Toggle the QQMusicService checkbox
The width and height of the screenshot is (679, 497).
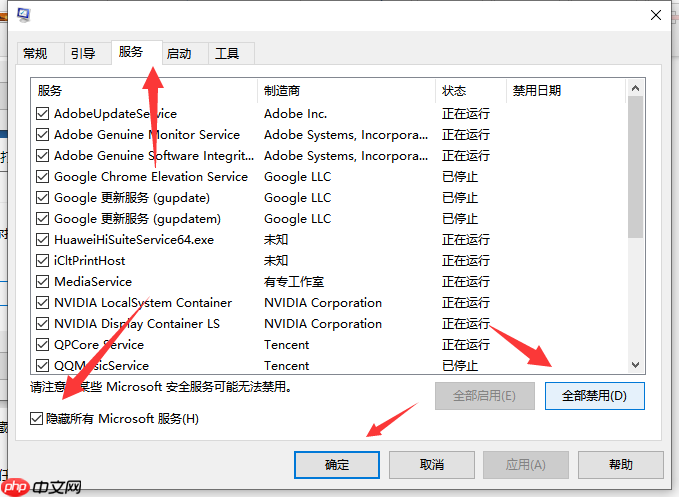click(42, 365)
